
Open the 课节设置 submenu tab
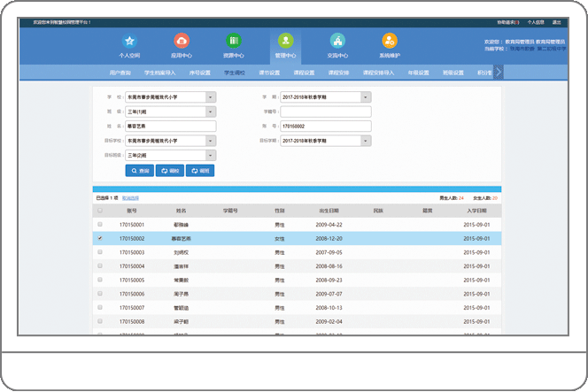[269, 73]
